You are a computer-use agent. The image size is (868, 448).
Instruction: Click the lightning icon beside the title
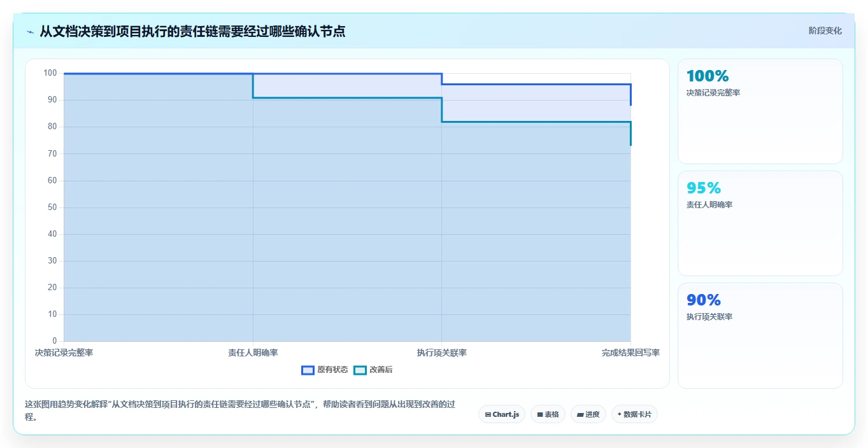click(31, 32)
